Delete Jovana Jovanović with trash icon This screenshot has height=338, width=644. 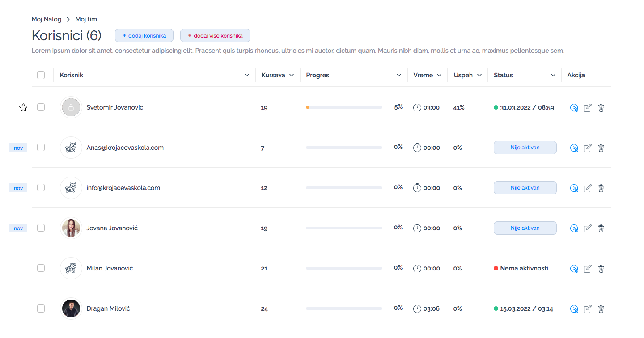[x=601, y=228]
